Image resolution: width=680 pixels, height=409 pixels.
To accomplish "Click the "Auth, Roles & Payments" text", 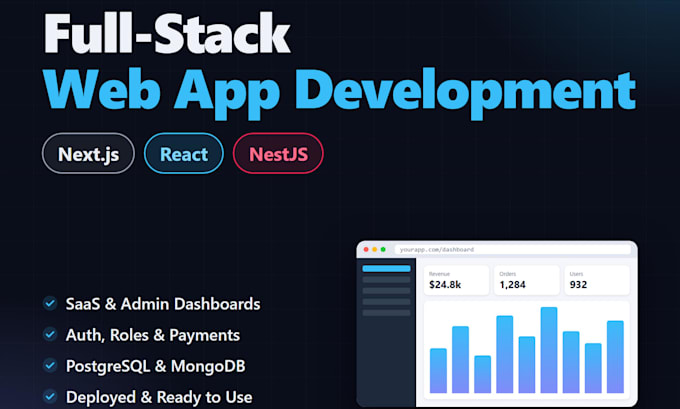I will pyautogui.click(x=153, y=335).
